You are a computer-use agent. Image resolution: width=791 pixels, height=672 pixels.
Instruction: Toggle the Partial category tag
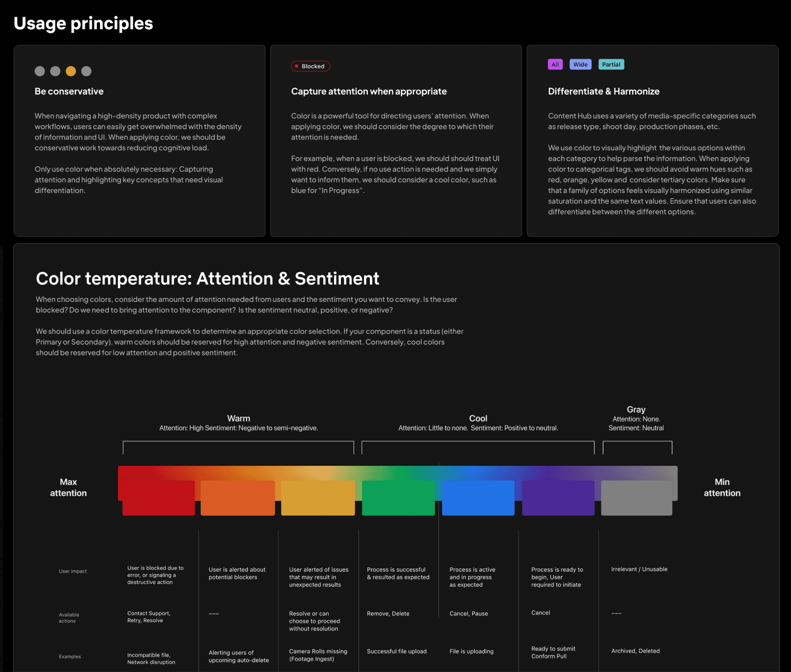(611, 64)
